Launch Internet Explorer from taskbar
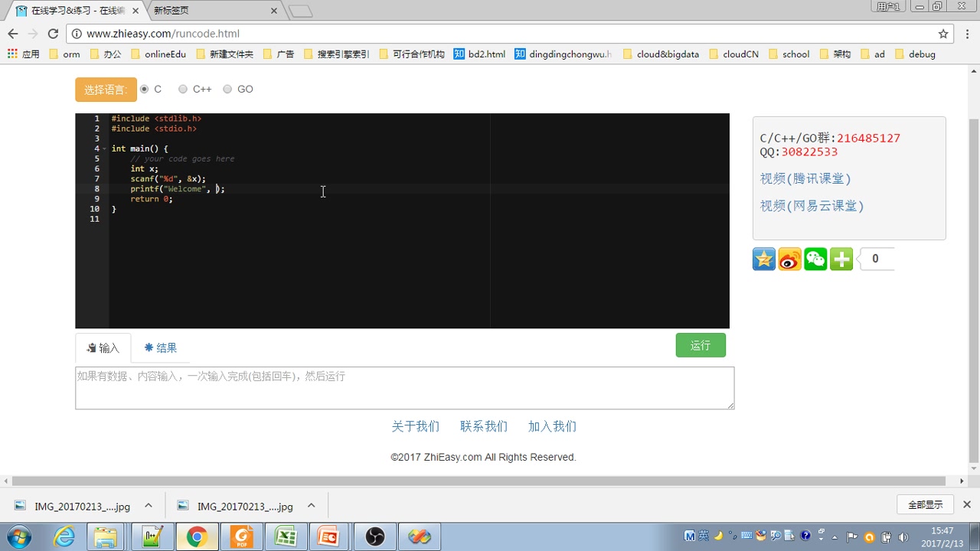Screen dimensions: 980x551 pos(64,537)
